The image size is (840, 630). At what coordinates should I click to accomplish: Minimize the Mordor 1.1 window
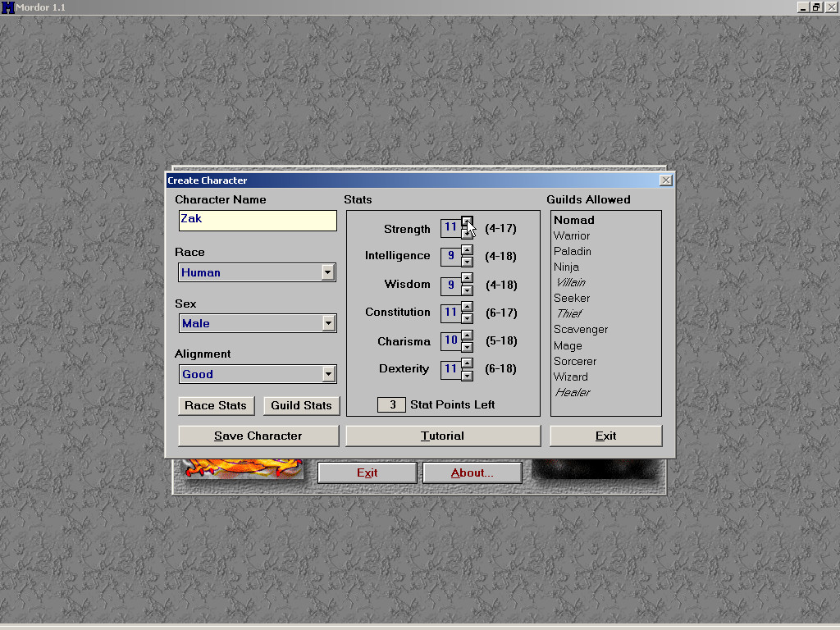pyautogui.click(x=802, y=7)
